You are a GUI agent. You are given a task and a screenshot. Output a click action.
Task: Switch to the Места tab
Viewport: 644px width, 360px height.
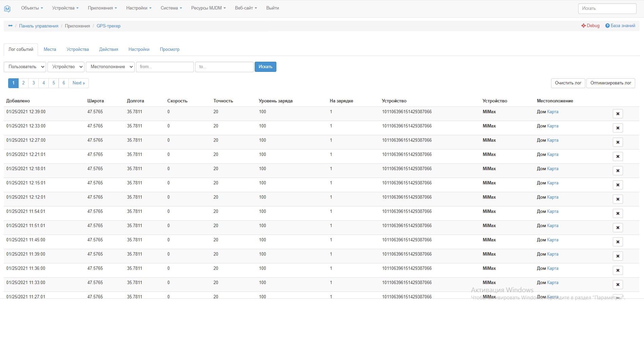pos(50,49)
